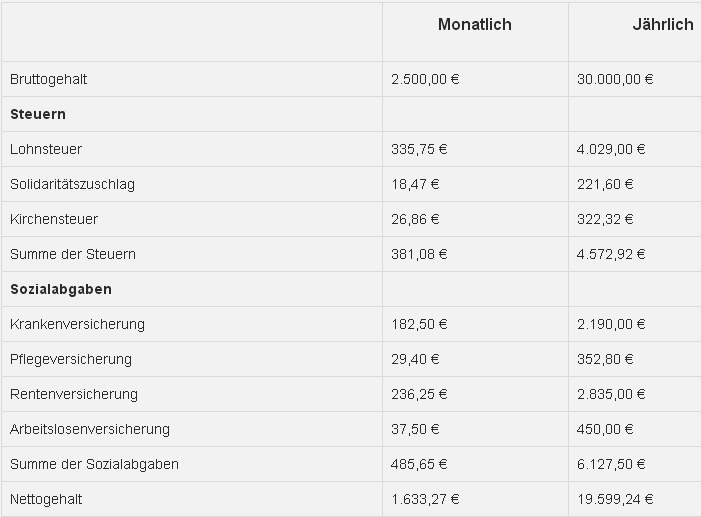Screen dimensions: 701x517
Task: Click the Kirchensteuer row label
Action: coord(54,219)
